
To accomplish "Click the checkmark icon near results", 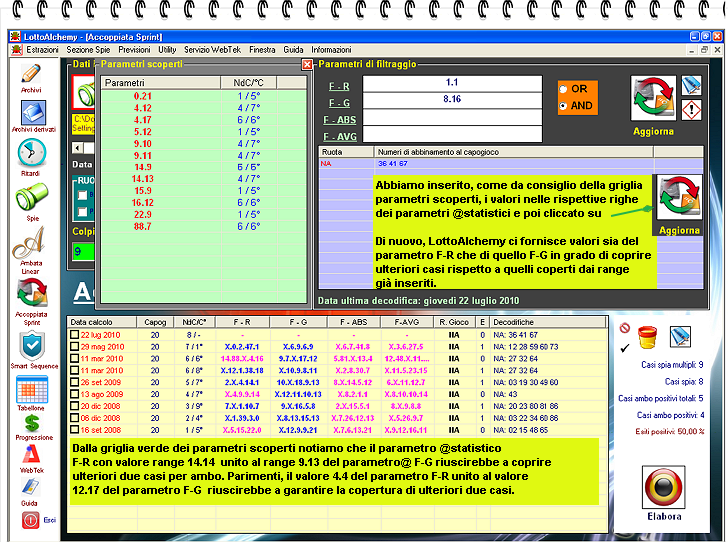I will (x=625, y=347).
